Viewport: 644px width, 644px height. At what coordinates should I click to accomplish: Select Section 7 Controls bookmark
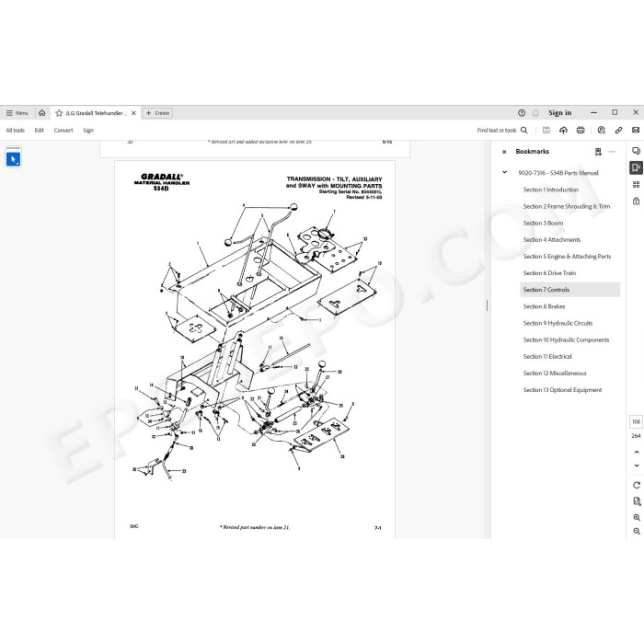click(x=570, y=290)
